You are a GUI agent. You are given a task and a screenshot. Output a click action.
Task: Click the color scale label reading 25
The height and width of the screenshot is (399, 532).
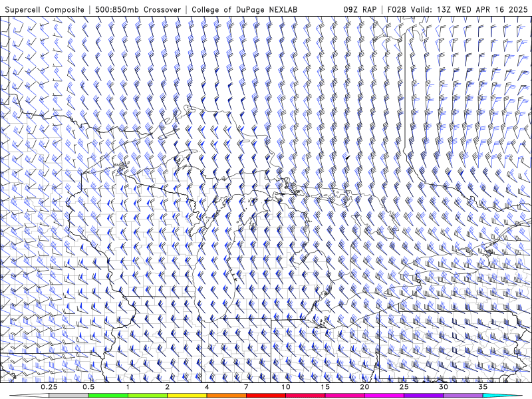404,387
